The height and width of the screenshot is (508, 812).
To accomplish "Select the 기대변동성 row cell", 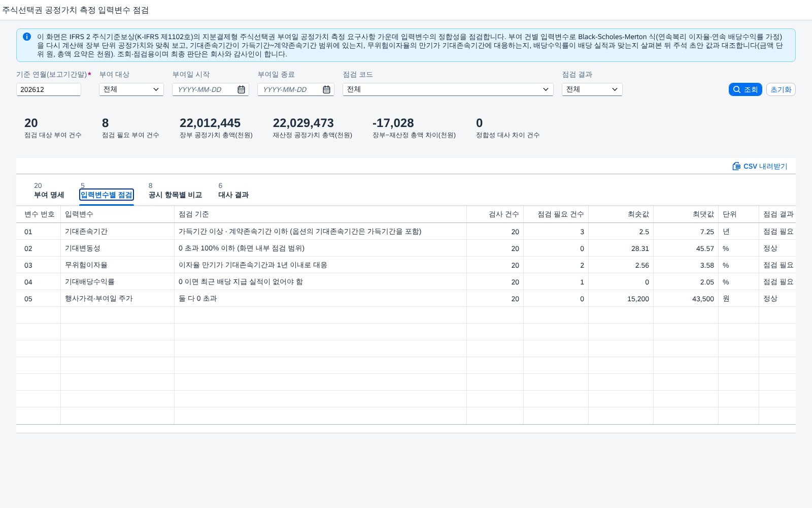I will coord(118,248).
